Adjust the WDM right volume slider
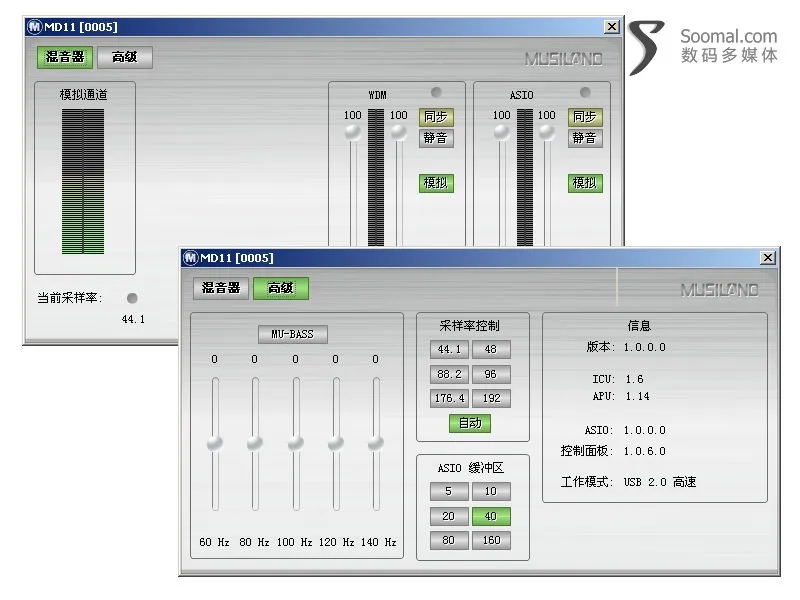800x600 pixels. coord(398,133)
